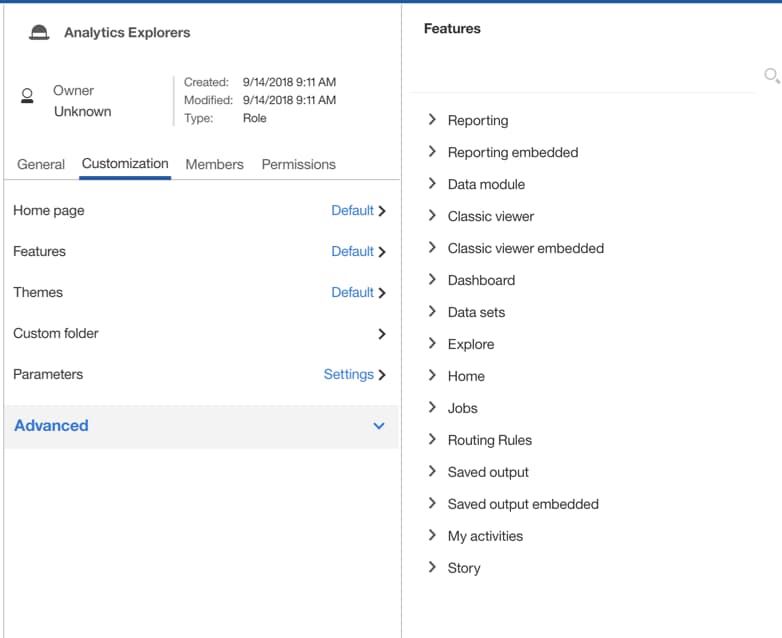Expand the Reporting feature node
The height and width of the screenshot is (638, 782).
click(x=432, y=120)
